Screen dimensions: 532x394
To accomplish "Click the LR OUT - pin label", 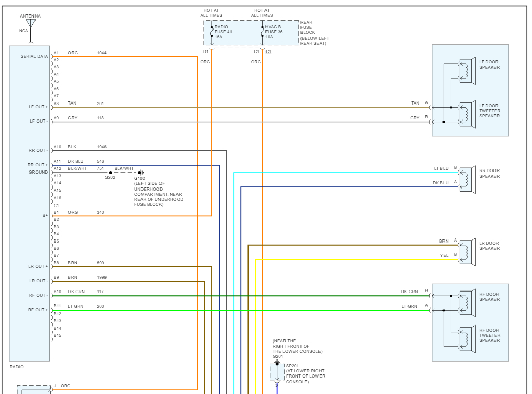I will (38, 281).
